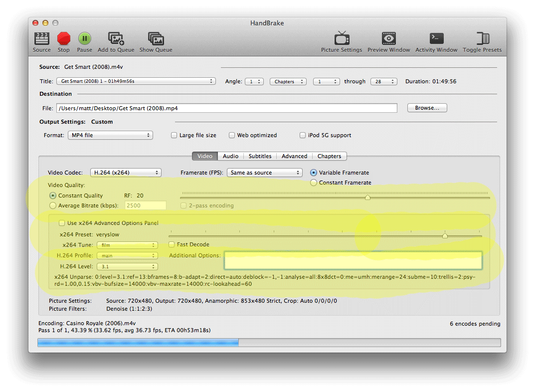Open the Video Codec dropdown
This screenshot has width=535, height=392.
click(x=126, y=173)
